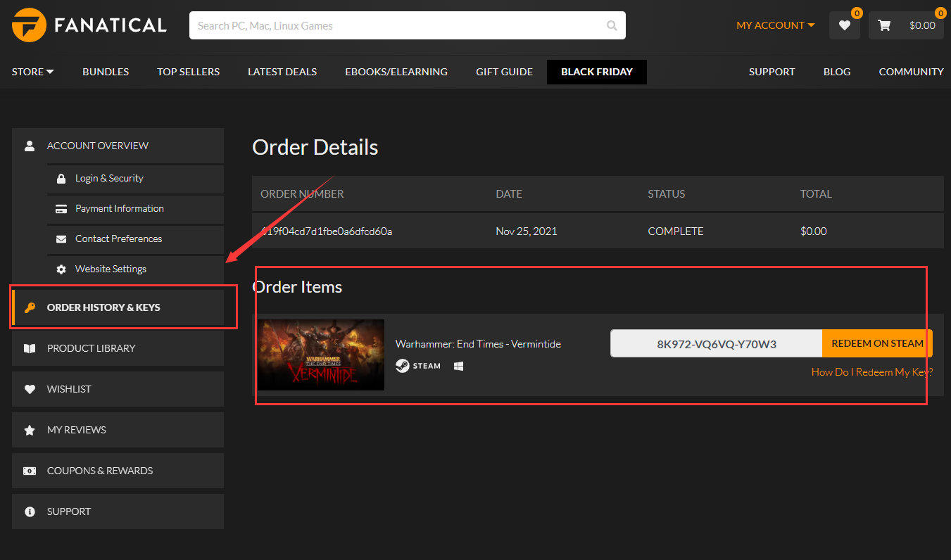The image size is (951, 560).
Task: Open Contact Preferences page
Action: point(136,239)
